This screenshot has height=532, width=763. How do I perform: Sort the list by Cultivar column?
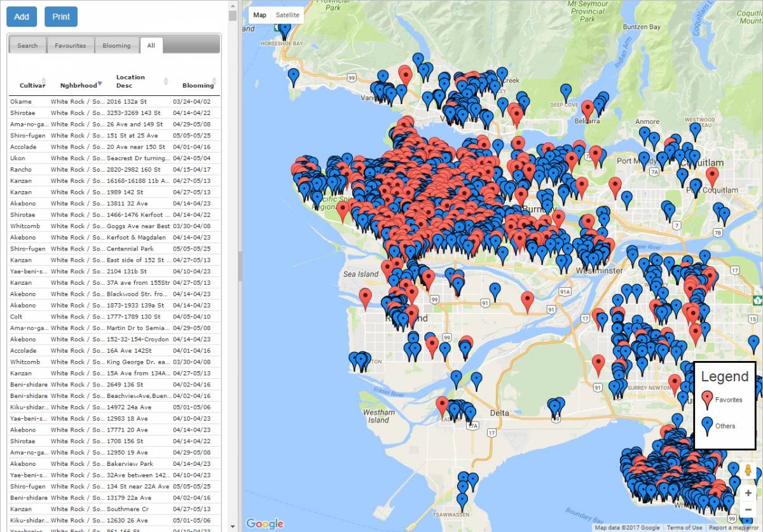[x=32, y=85]
